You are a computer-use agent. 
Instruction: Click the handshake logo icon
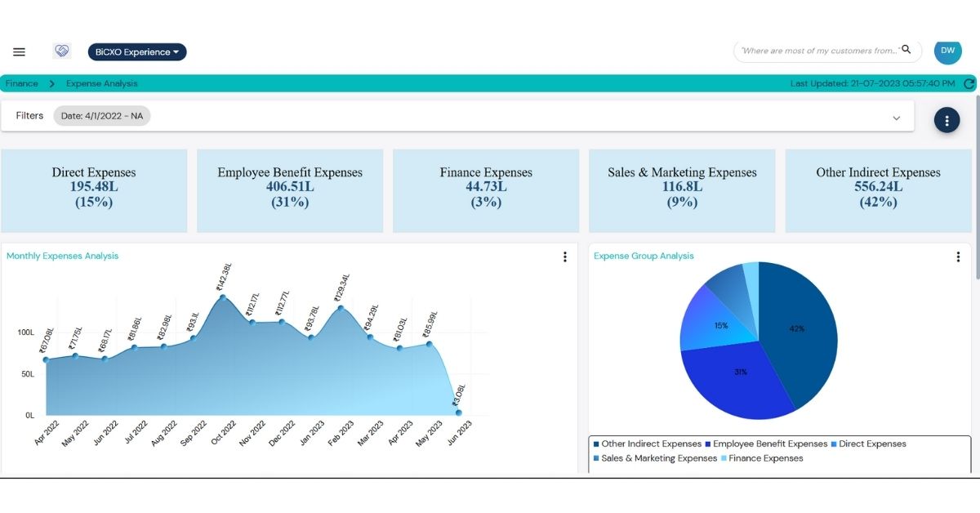62,51
